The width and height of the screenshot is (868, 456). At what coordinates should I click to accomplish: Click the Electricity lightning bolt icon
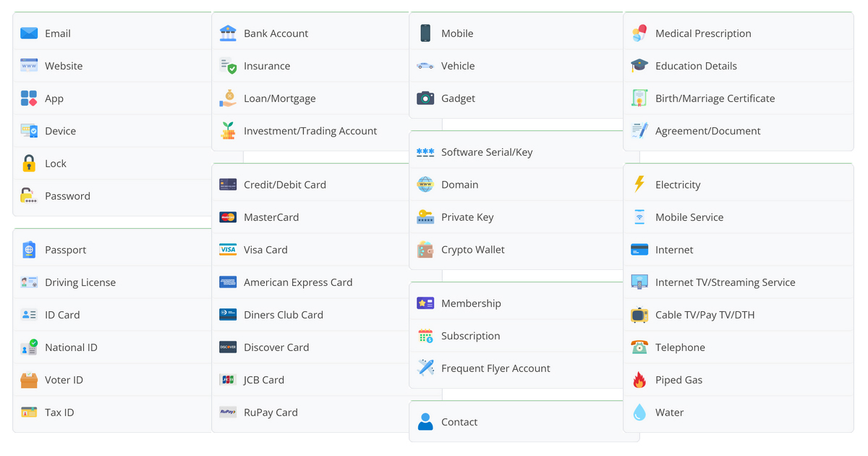639,185
